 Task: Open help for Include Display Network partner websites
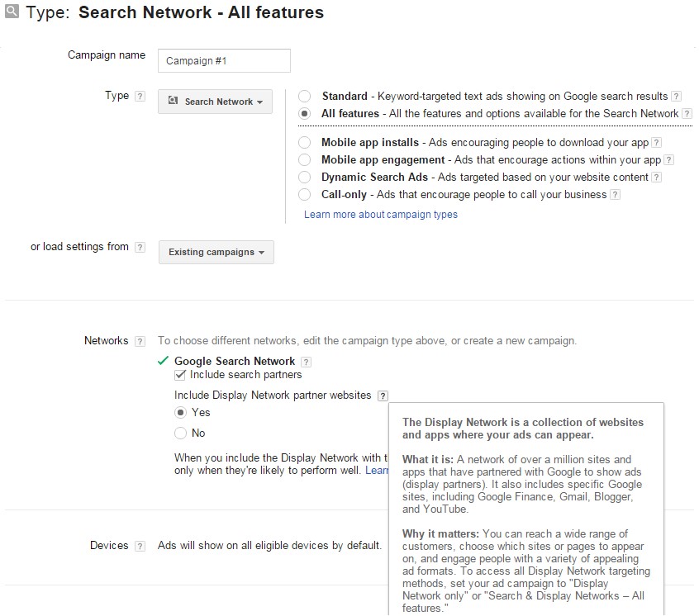coord(383,396)
